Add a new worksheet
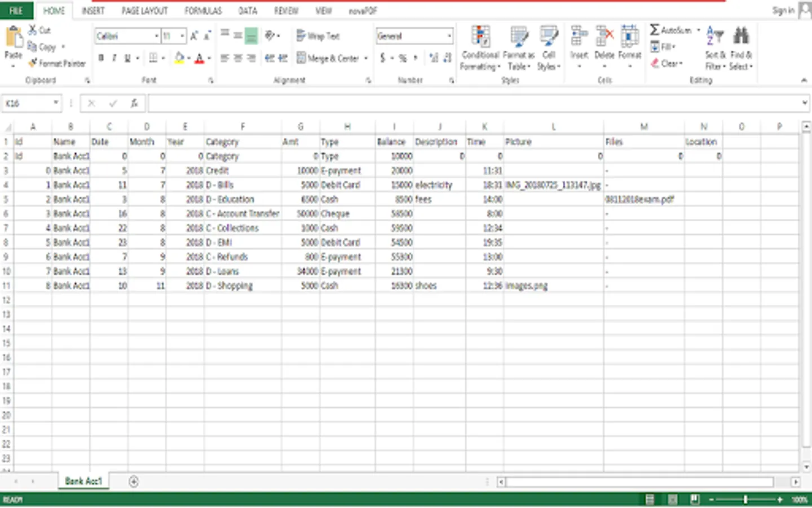812x508 pixels. [134, 481]
